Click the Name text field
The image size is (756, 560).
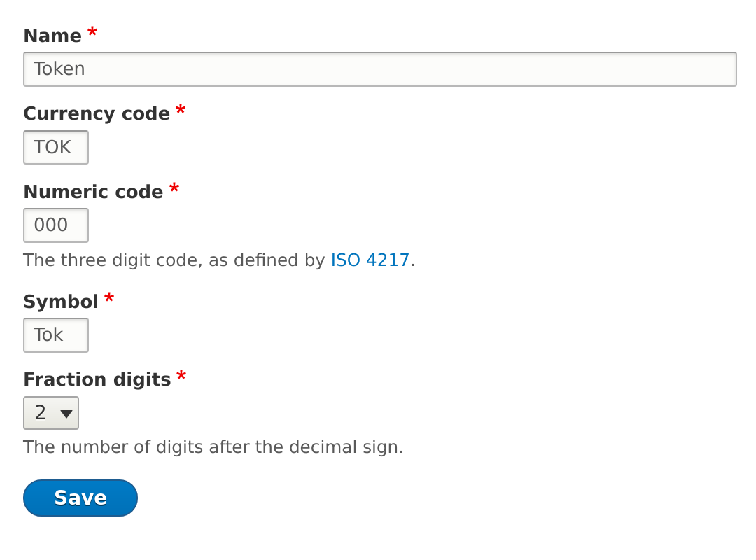[x=379, y=69]
